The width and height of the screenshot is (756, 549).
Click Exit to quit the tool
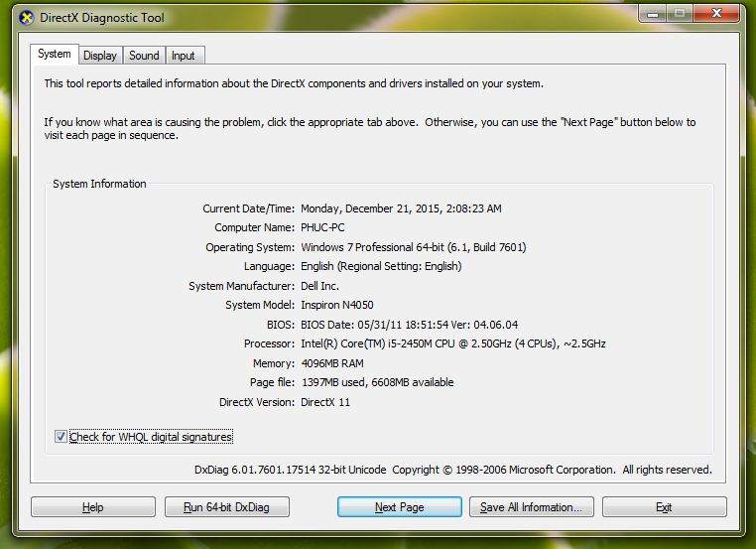[664, 507]
